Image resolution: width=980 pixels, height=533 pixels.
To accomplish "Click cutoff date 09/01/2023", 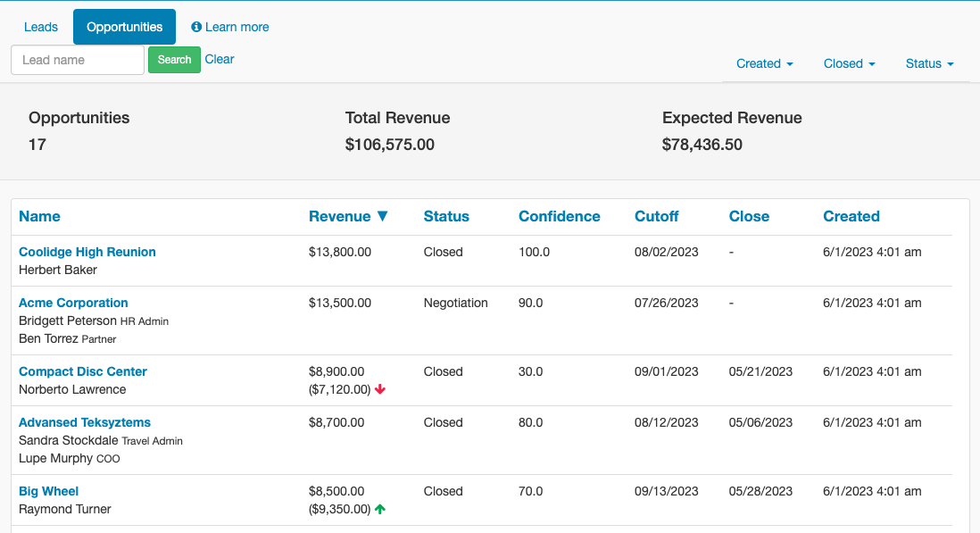I will coord(666,371).
